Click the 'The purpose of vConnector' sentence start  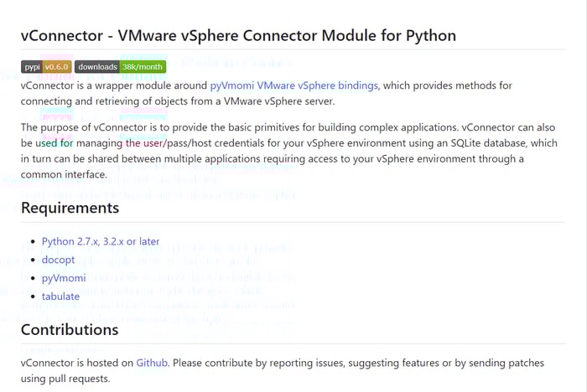84,127
